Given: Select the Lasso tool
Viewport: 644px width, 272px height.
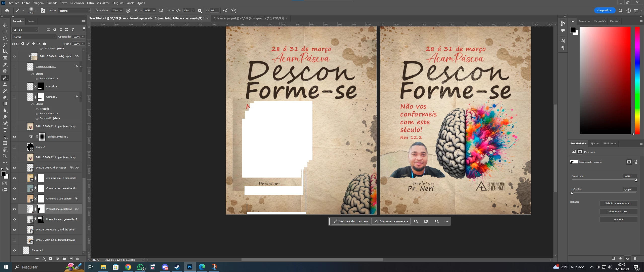Looking at the screenshot, I should [x=5, y=38].
